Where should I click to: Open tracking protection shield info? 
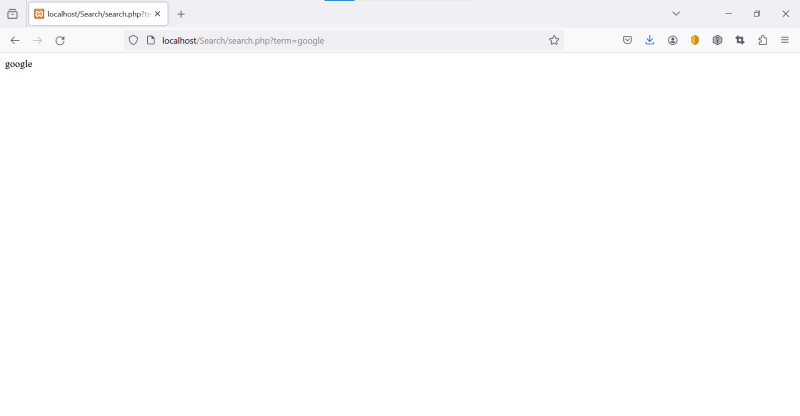click(133, 40)
